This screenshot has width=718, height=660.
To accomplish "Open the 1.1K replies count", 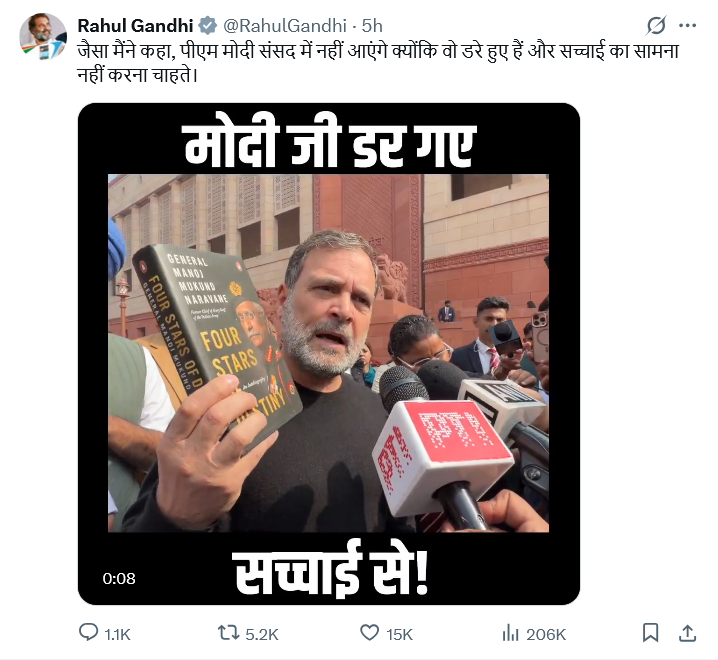I will pos(117,635).
